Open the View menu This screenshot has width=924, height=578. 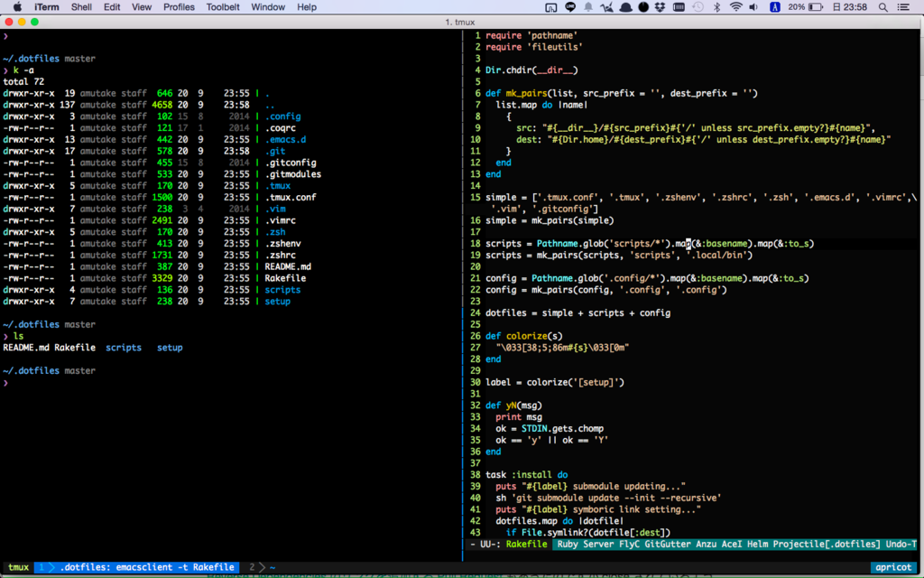click(x=142, y=7)
